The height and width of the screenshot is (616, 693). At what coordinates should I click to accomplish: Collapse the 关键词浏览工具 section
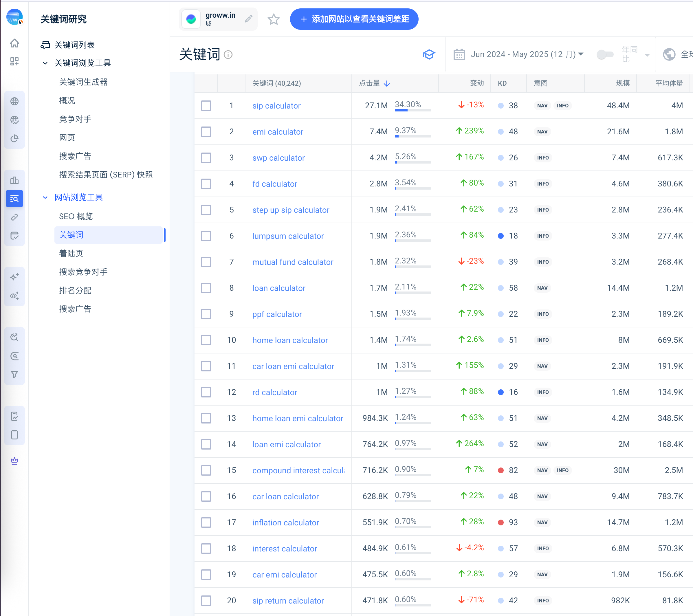tap(45, 63)
